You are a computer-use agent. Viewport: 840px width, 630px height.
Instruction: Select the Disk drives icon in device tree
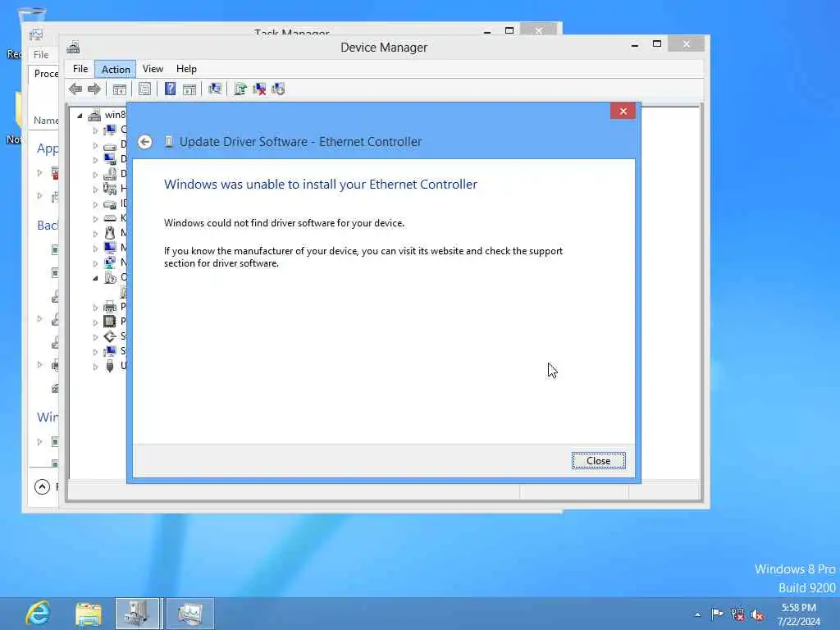tap(110, 144)
